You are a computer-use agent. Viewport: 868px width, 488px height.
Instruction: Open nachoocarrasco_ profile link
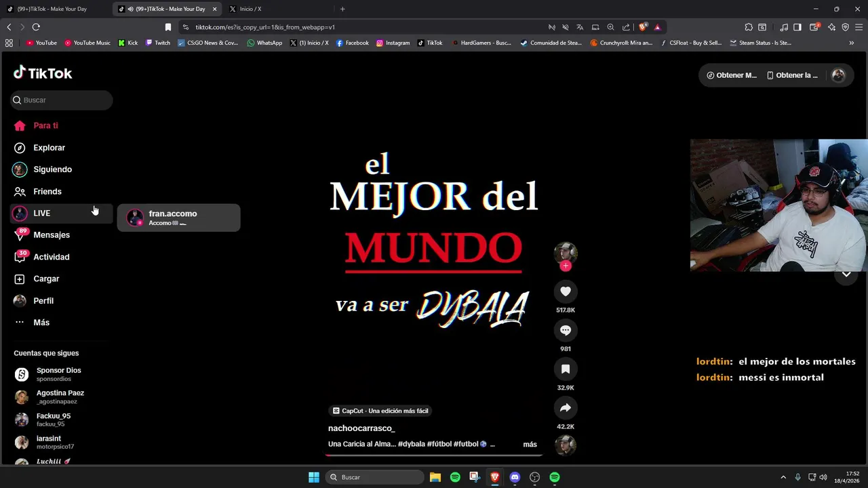[x=361, y=428]
